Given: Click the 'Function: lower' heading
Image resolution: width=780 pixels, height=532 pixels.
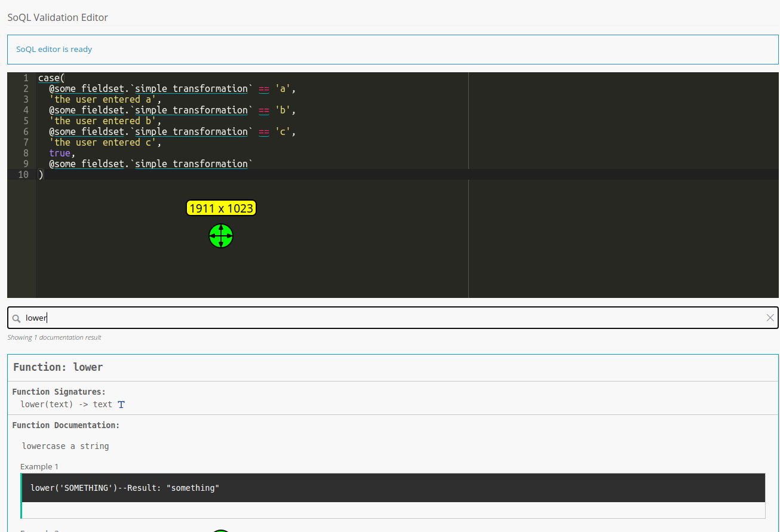Looking at the screenshot, I should (x=58, y=367).
